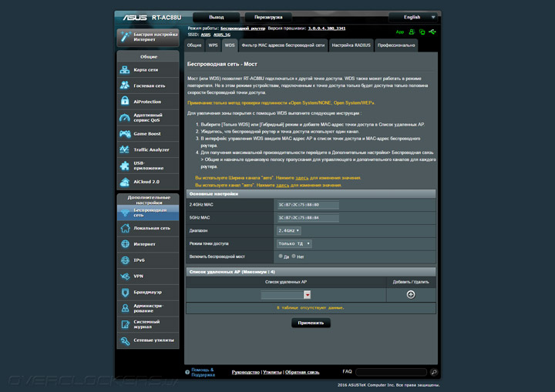Expand the remote AP list dropdown arrow

click(x=308, y=295)
